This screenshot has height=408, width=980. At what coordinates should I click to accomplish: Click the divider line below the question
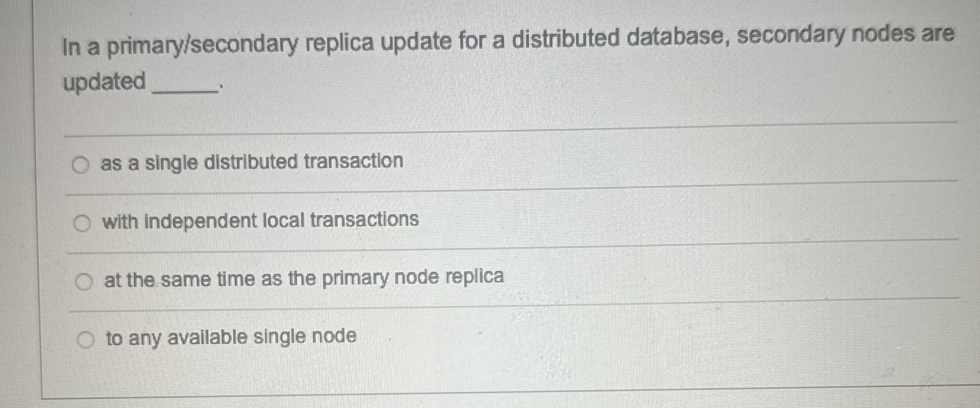pos(491,131)
